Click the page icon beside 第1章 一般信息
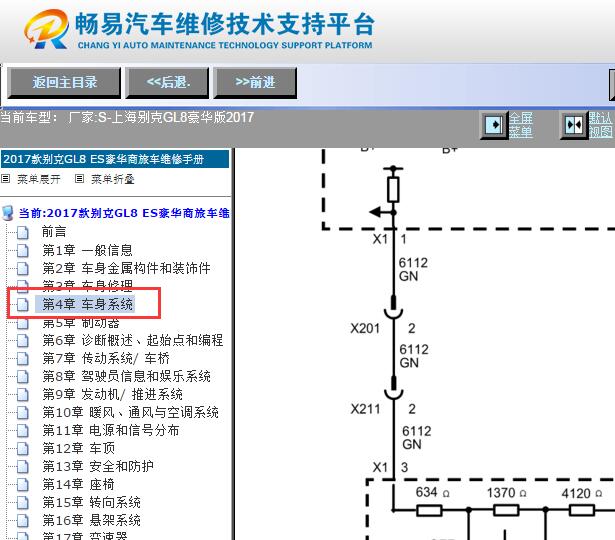 click(23, 250)
